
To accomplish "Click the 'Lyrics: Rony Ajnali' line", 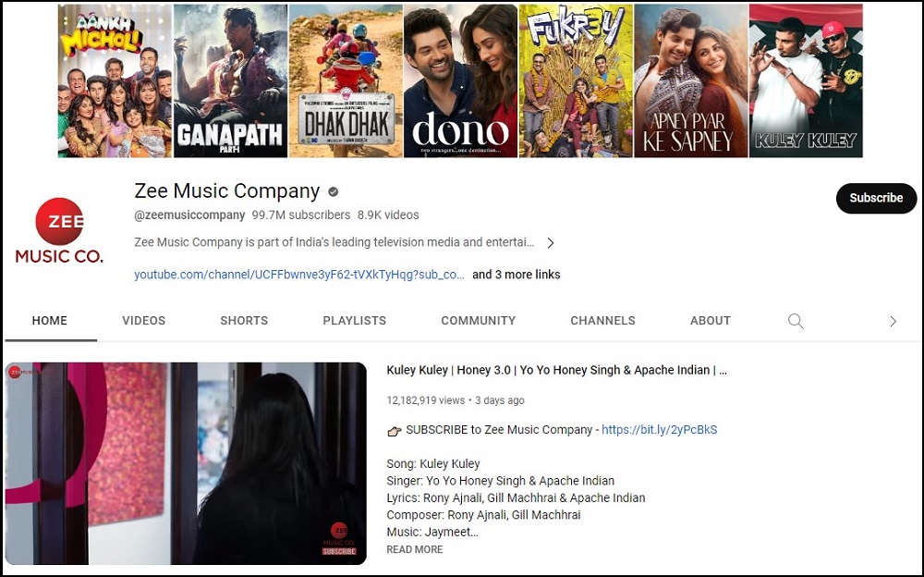I will coord(516,498).
